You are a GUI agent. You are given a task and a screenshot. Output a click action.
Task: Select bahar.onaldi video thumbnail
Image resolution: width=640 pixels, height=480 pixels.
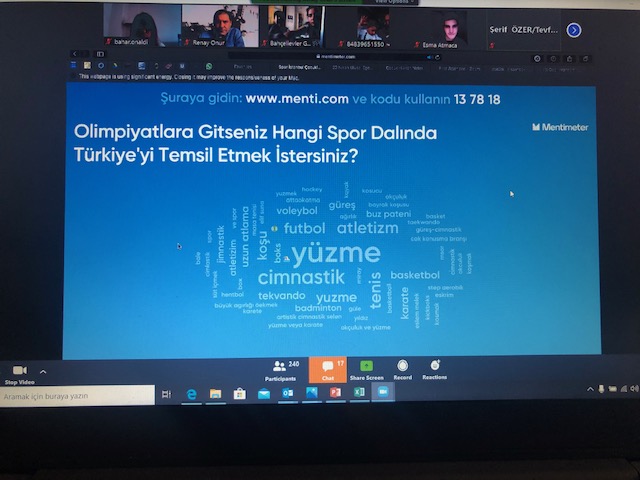pyautogui.click(x=142, y=25)
